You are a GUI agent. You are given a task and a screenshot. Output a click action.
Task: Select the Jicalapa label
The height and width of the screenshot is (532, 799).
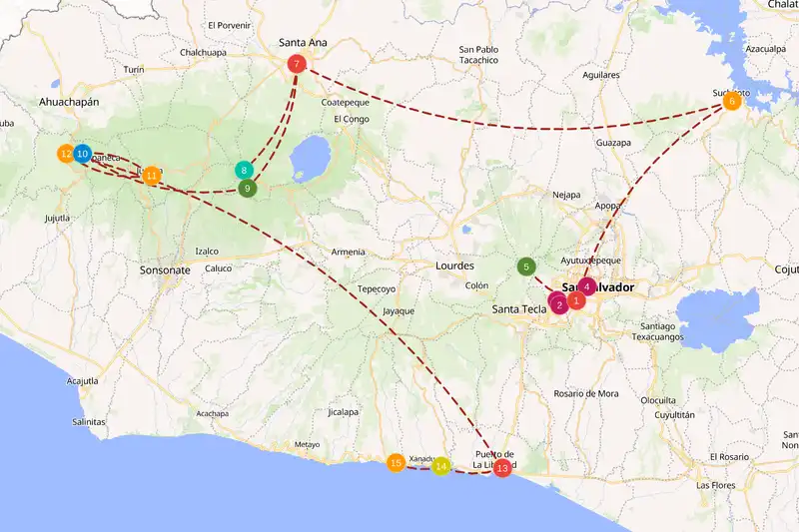click(x=343, y=412)
